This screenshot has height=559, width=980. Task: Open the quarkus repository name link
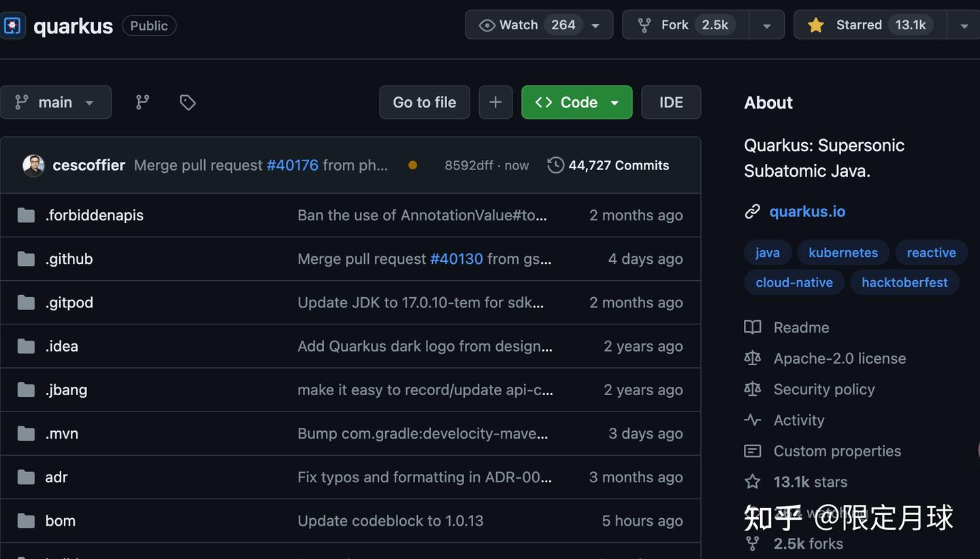73,27
